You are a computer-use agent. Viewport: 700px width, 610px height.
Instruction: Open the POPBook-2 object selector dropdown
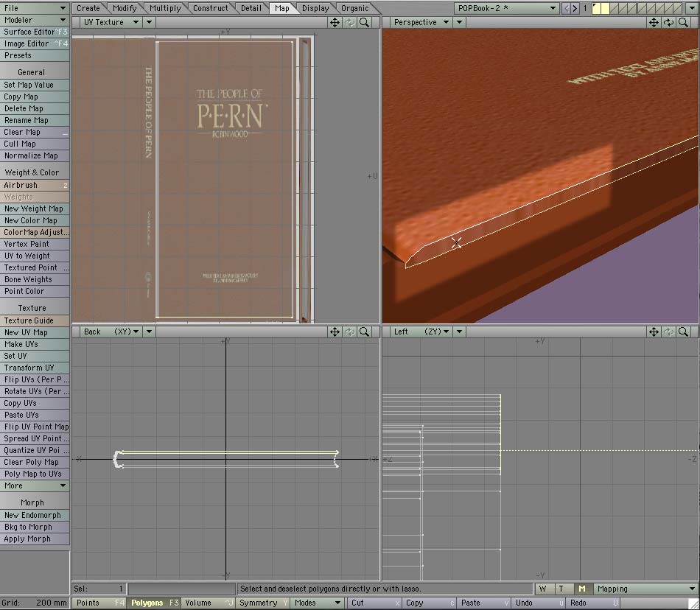click(x=507, y=8)
